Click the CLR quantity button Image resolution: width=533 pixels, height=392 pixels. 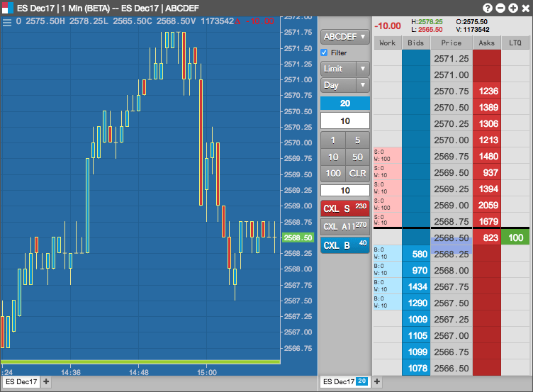tap(358, 174)
